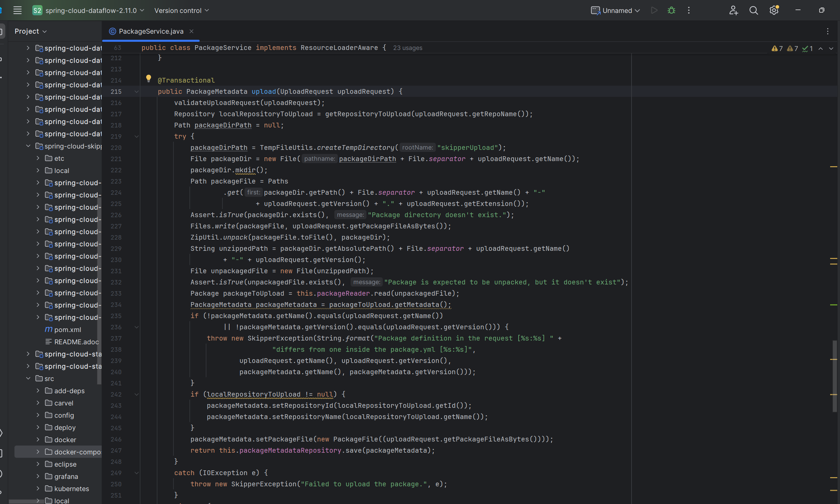Toggle the try block fold at line 219
840x504 pixels.
point(137,137)
